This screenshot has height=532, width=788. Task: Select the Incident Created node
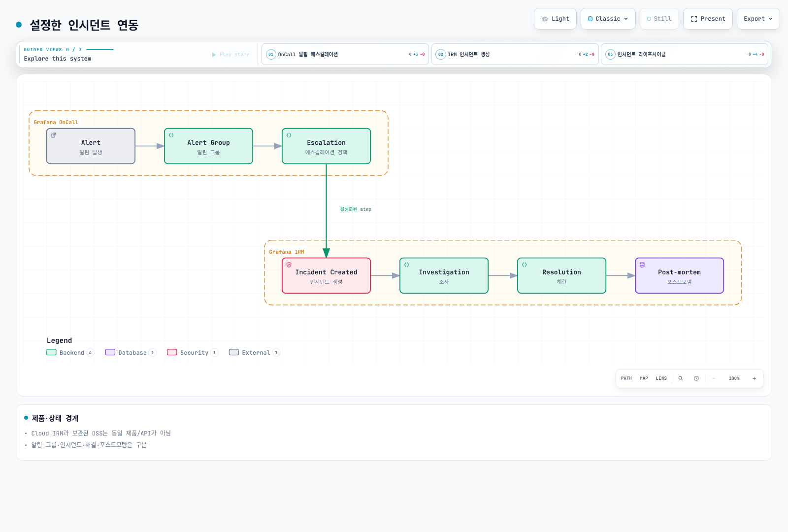click(326, 275)
